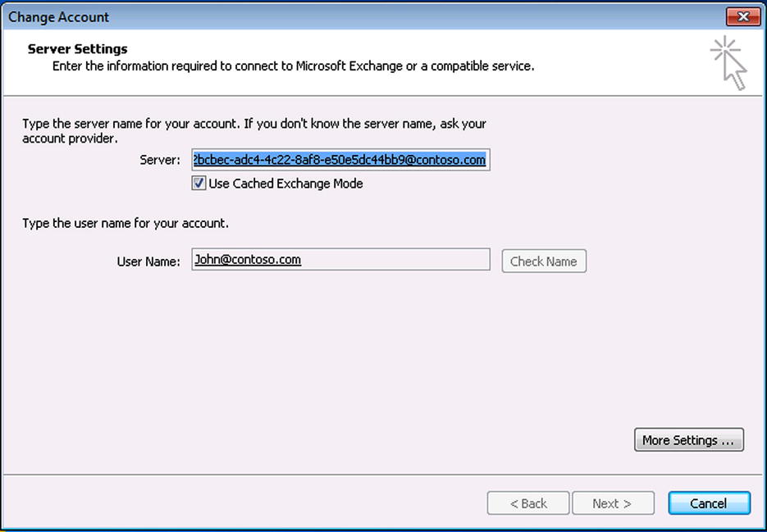Click the 'Server:' label
Screen dimensions: 767x532
[160, 160]
